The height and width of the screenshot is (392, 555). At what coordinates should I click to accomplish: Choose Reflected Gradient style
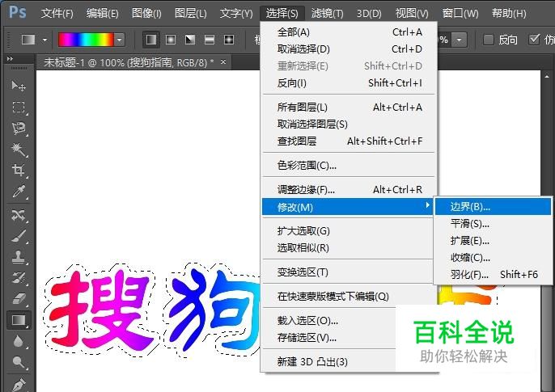tap(210, 40)
